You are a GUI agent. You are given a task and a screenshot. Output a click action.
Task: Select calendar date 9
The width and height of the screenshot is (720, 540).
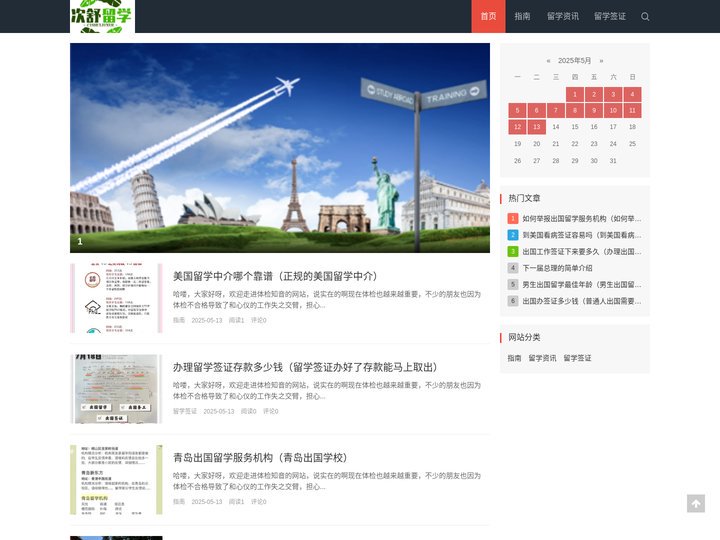click(x=594, y=111)
